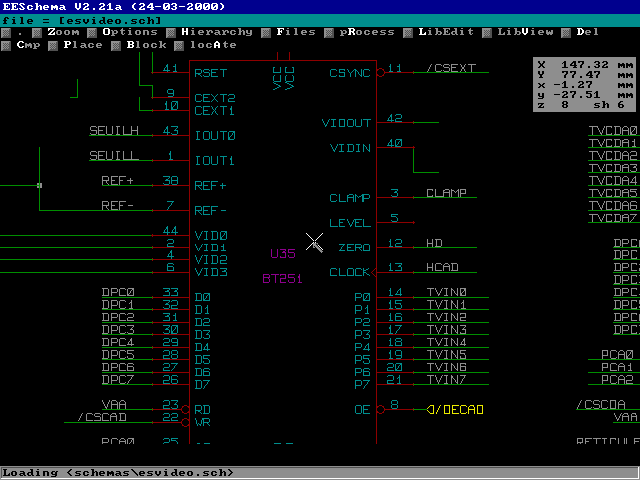Viewport: 640px width, 480px height.
Task: Click the coordinates display panel
Action: [585, 84]
